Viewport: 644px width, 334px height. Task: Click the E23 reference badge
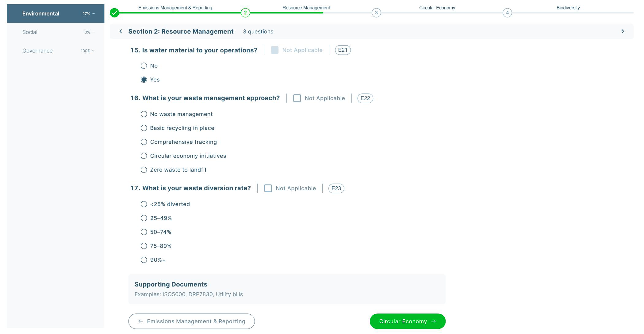coord(336,188)
